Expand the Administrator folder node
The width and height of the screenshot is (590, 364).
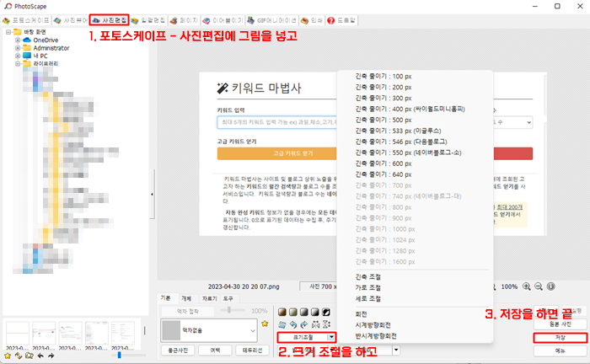18,48
